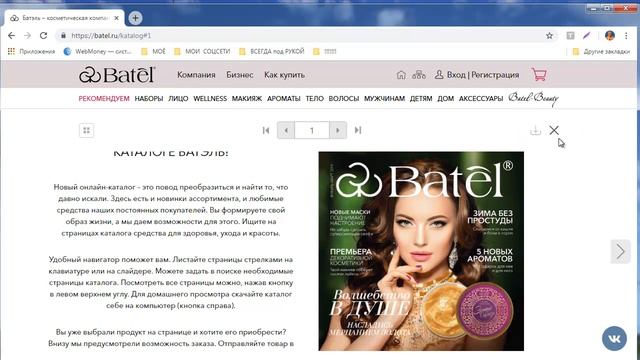Image resolution: width=640 pixels, height=360 pixels.
Task: Close the catalog viewer with X
Action: click(554, 130)
